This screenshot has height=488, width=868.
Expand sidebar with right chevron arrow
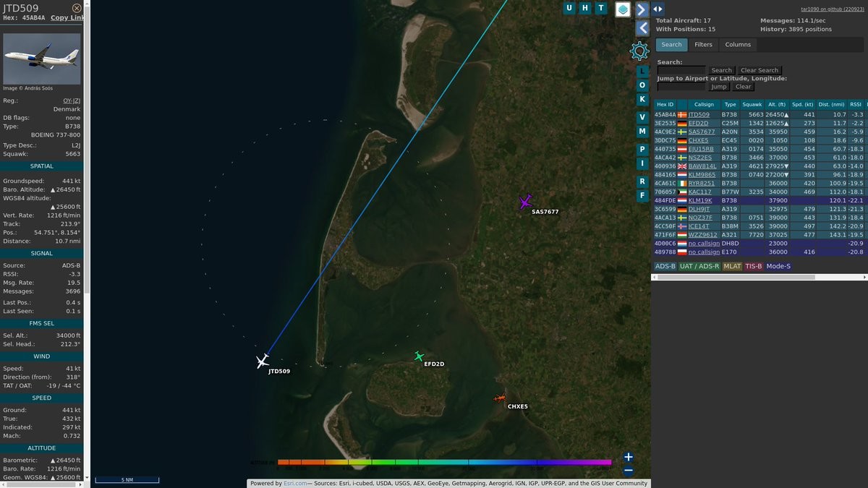642,9
